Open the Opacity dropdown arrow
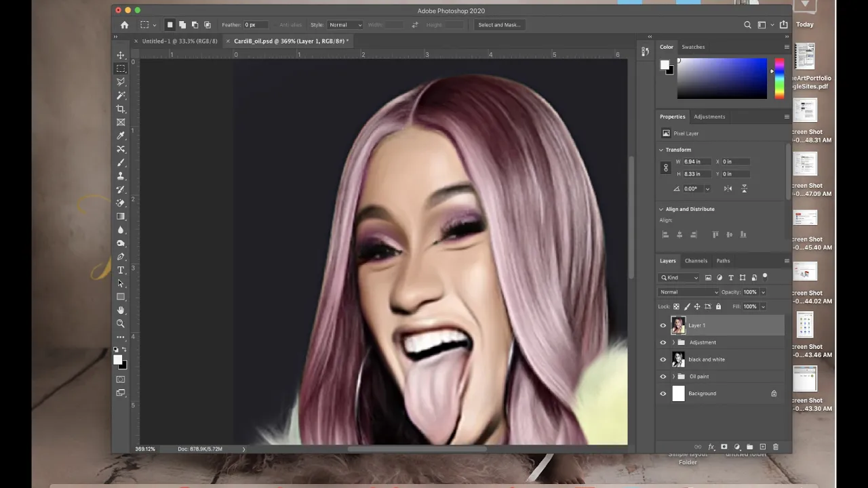Viewport: 868px width, 488px height. 763,292
